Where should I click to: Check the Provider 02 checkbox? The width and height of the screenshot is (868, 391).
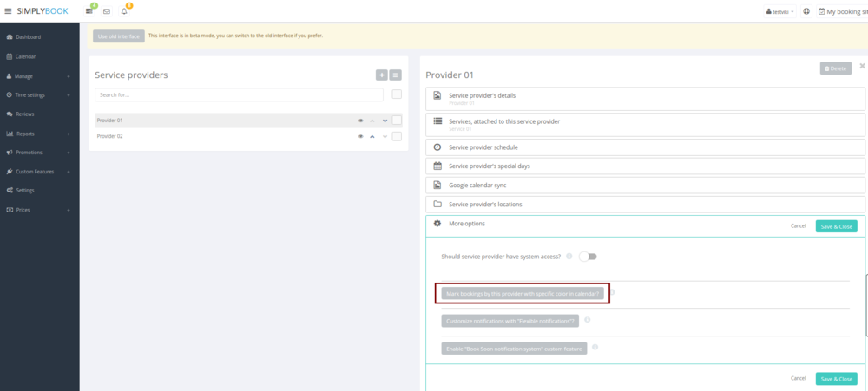(x=397, y=136)
